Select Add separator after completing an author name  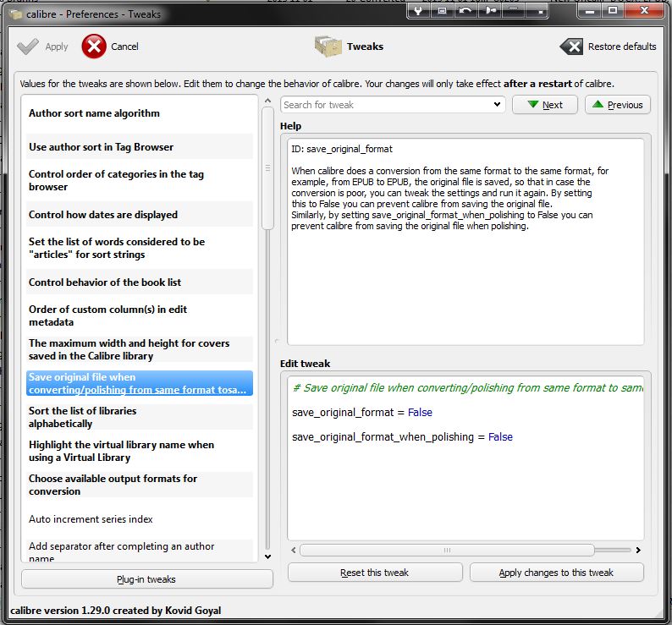coord(140,551)
